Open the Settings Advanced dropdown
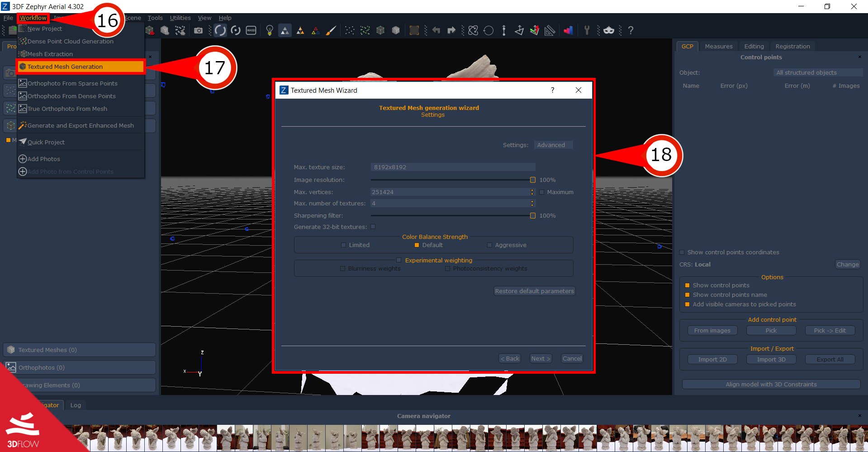 coord(553,145)
